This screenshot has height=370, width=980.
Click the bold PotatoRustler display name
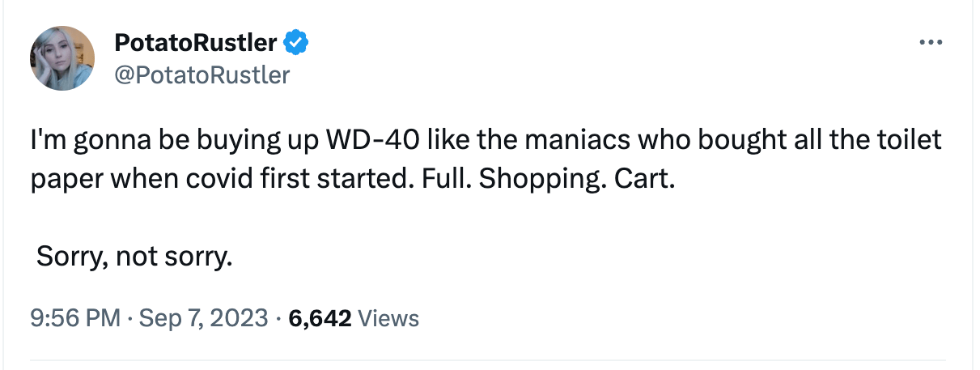click(x=196, y=42)
